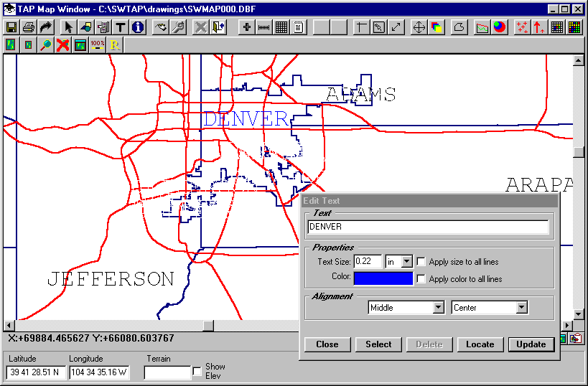This screenshot has height=386, width=588.
Task: Open the stacked color layers icon
Action: [x=436, y=27]
